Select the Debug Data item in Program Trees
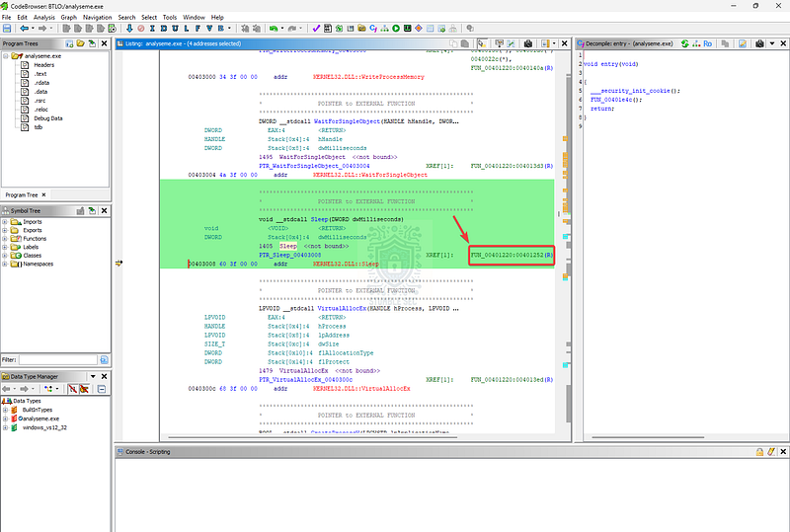This screenshot has height=532, width=790. 48,118
